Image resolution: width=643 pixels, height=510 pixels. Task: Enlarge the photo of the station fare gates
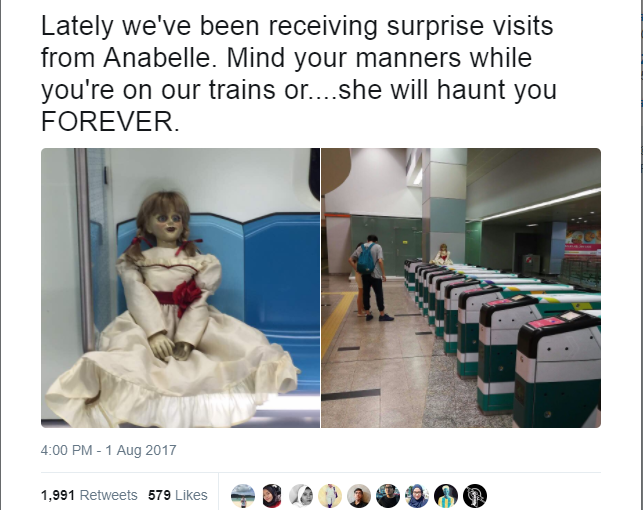point(461,288)
